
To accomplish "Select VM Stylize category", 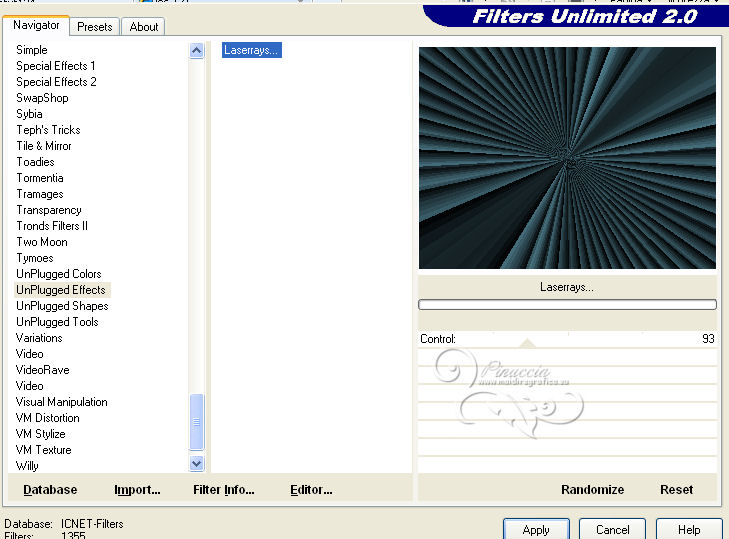I will coord(40,434).
